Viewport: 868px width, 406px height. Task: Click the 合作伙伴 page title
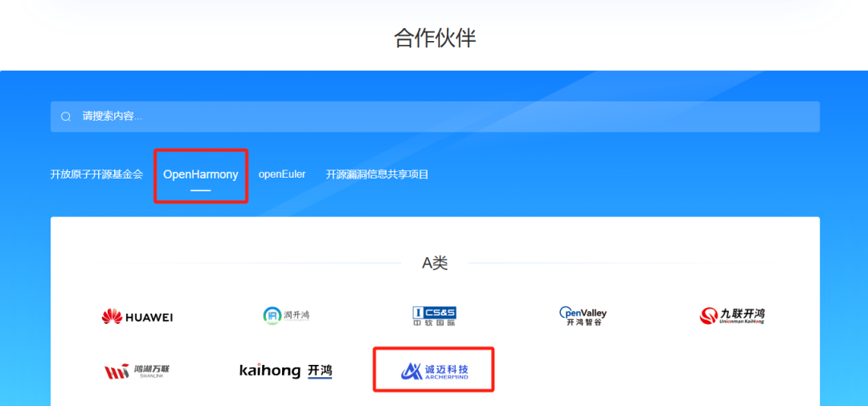pos(435,39)
